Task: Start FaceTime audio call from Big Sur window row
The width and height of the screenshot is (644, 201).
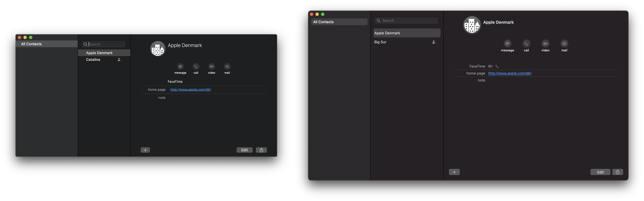Action: point(497,66)
